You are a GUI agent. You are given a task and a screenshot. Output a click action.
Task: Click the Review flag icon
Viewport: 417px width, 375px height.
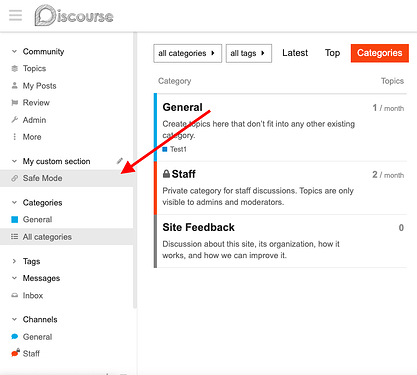point(14,103)
